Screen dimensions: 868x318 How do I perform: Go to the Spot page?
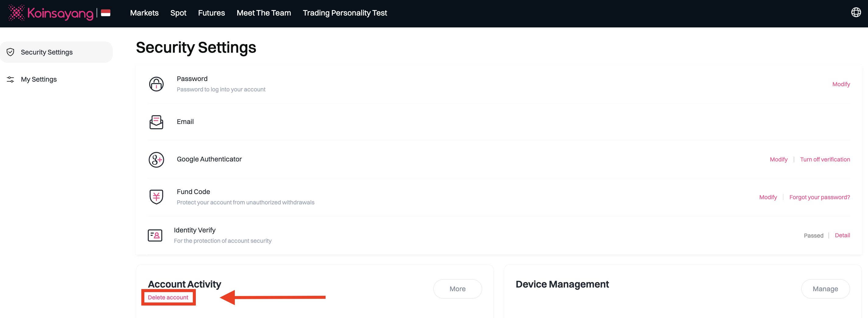point(178,13)
